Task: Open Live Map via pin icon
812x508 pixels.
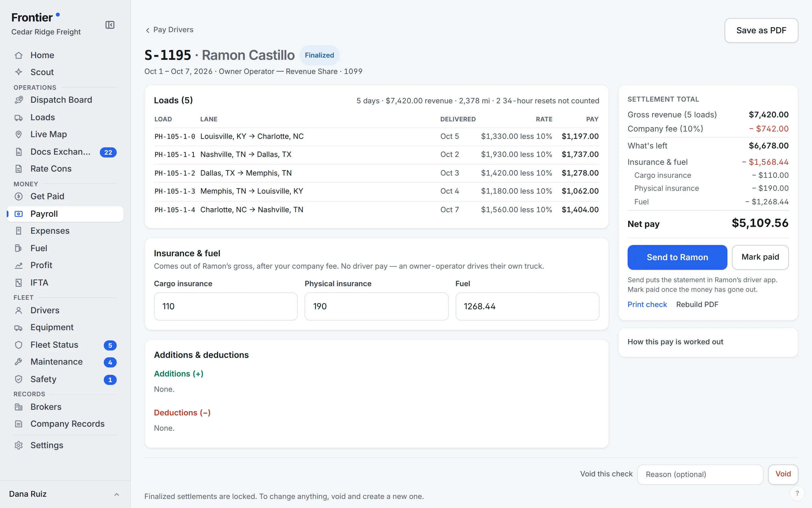Action: tap(19, 134)
